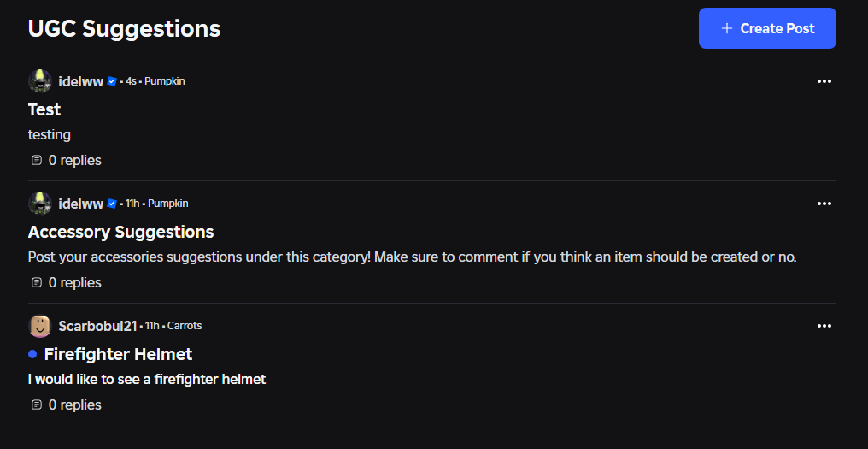868x449 pixels.
Task: Open the Accessory Suggestions post's options menu
Action: point(824,204)
